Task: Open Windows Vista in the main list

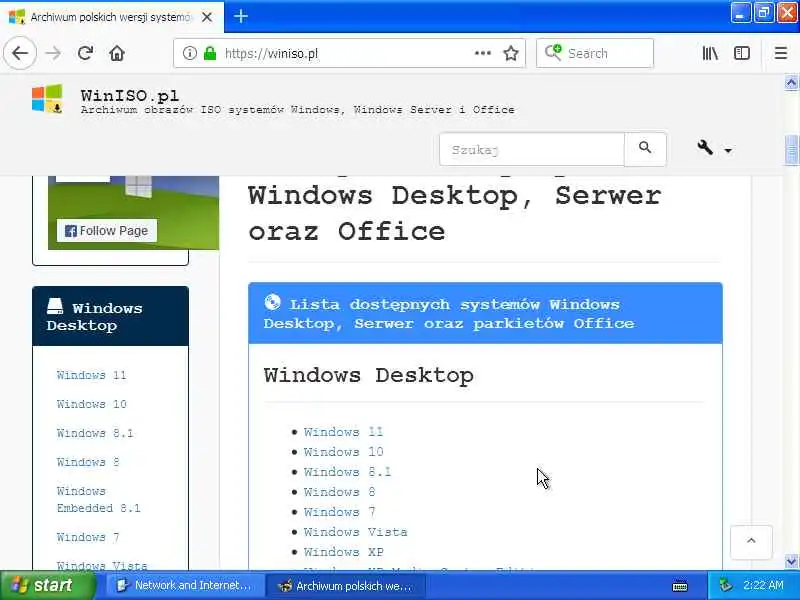Action: pyautogui.click(x=355, y=532)
